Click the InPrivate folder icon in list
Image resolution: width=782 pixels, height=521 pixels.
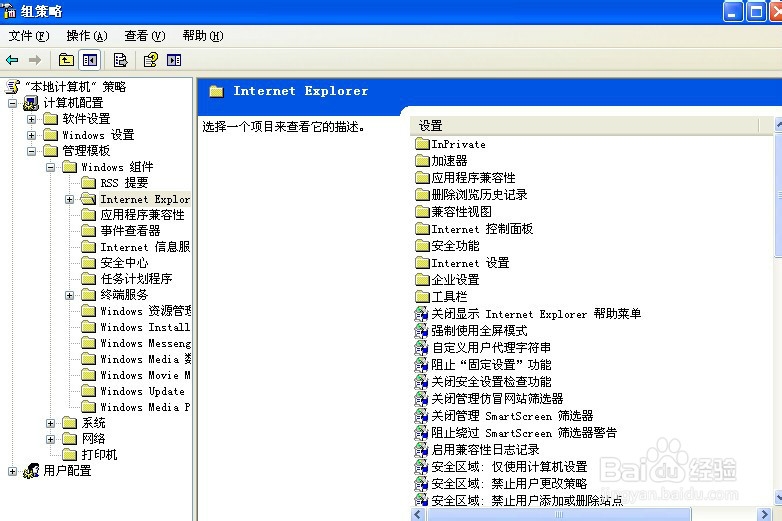pos(422,144)
